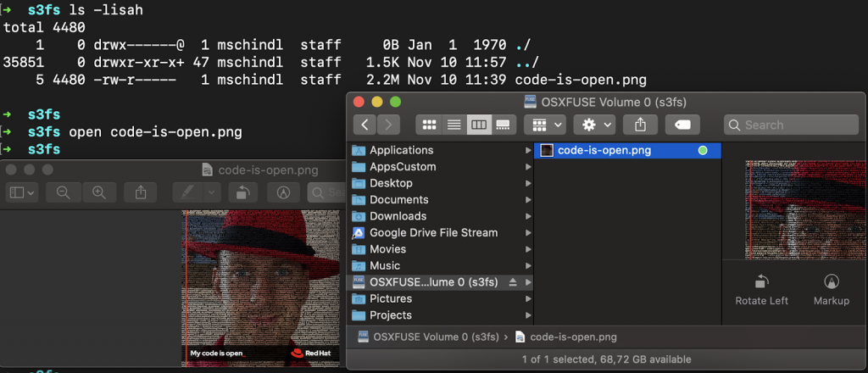
Task: Switch Finder to list view
Action: 454,125
